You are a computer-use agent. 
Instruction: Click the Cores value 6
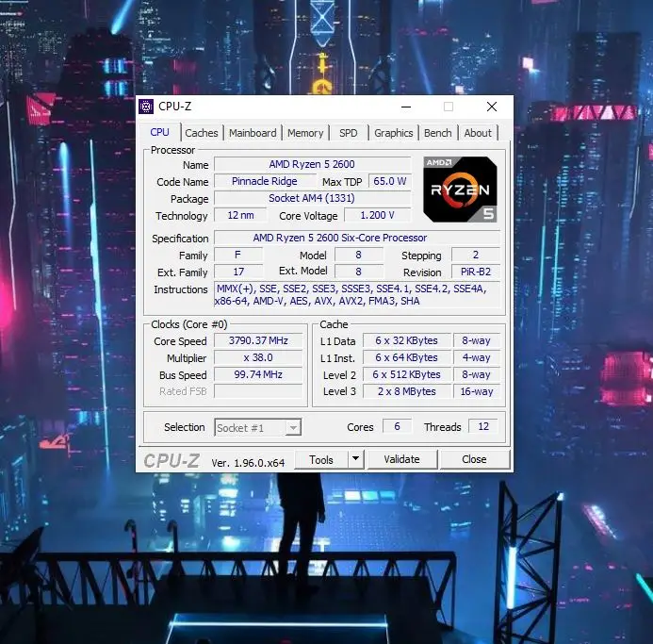[397, 426]
